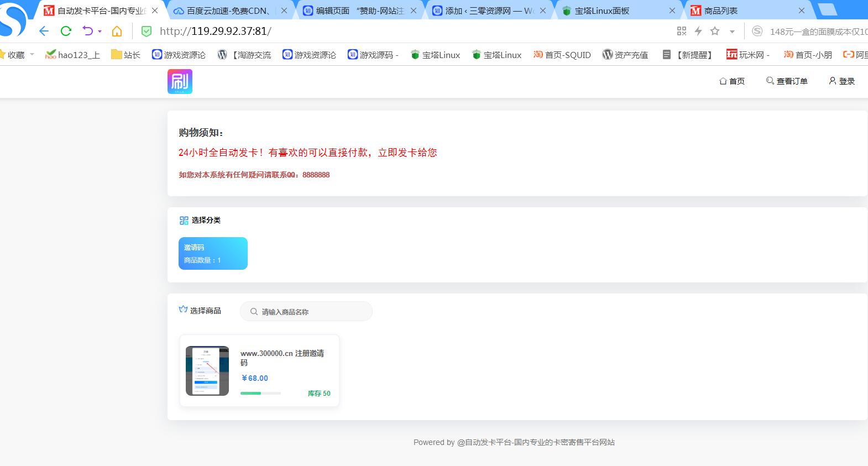Click the lightning speed mode icon
This screenshot has width=868, height=466.
click(x=698, y=32)
